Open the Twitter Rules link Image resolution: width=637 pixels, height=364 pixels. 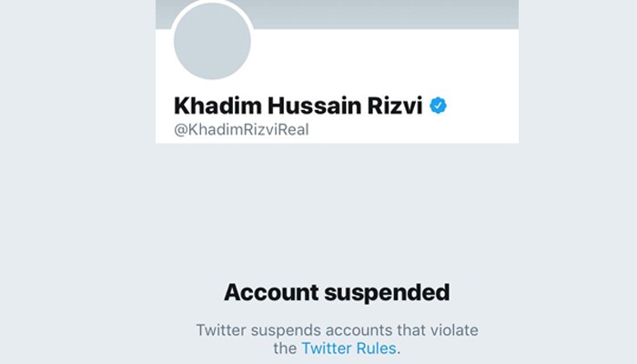(349, 349)
